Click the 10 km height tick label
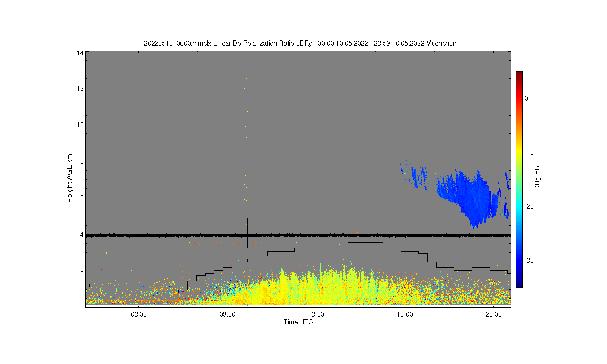Screen dimensions: 607x364 click(80, 125)
